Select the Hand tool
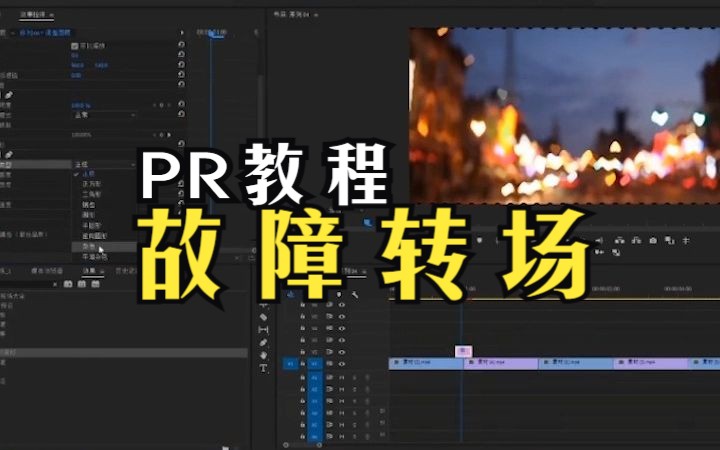Image resolution: width=720 pixels, height=450 pixels. pos(264,355)
